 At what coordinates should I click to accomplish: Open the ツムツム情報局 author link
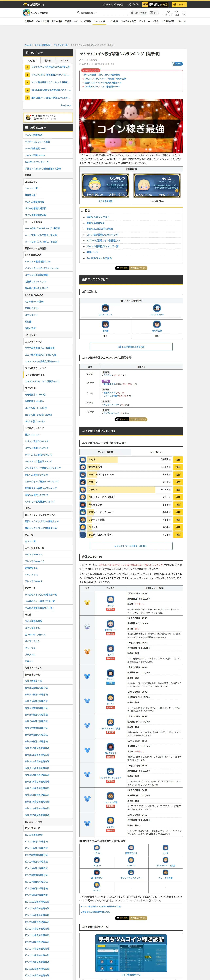click(90, 60)
